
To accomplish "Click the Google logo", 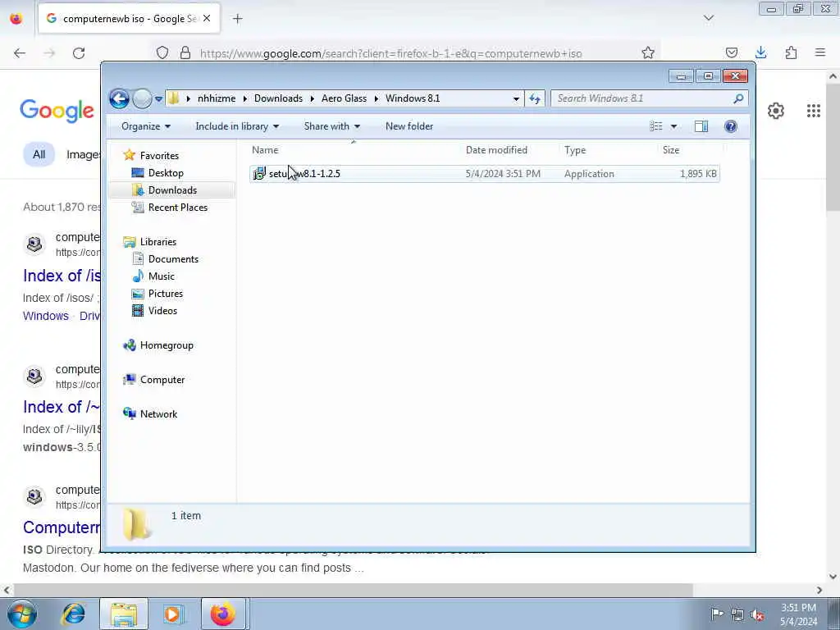I will click(x=57, y=111).
